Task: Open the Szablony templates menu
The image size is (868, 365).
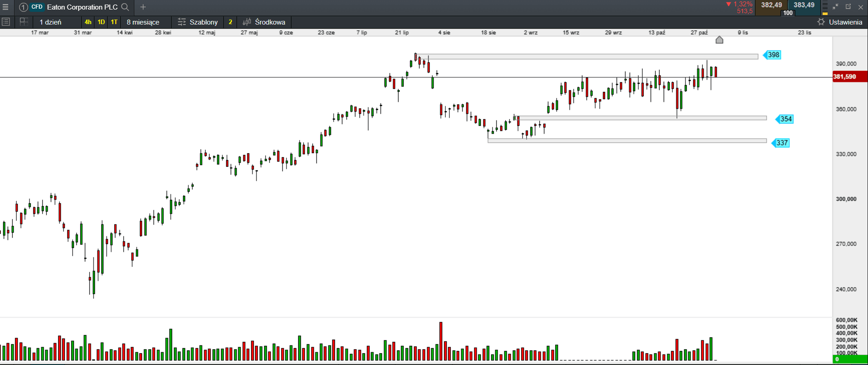Action: 198,22
